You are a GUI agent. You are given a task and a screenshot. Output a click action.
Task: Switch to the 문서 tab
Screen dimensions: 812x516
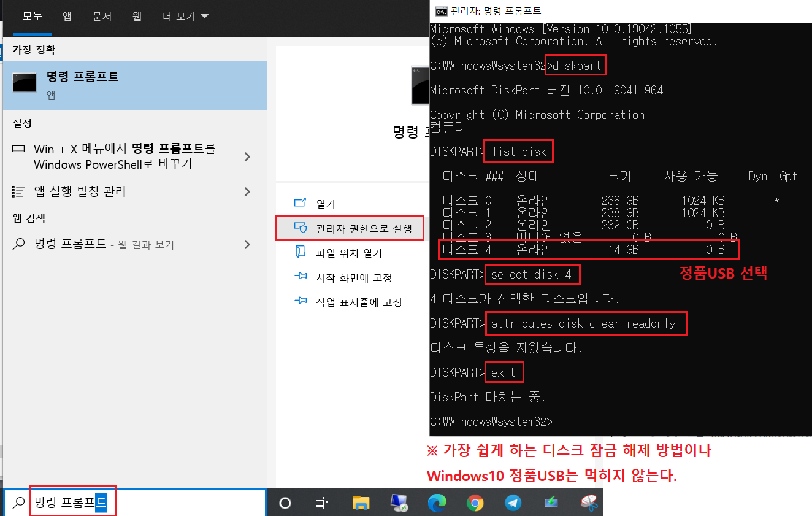102,17
